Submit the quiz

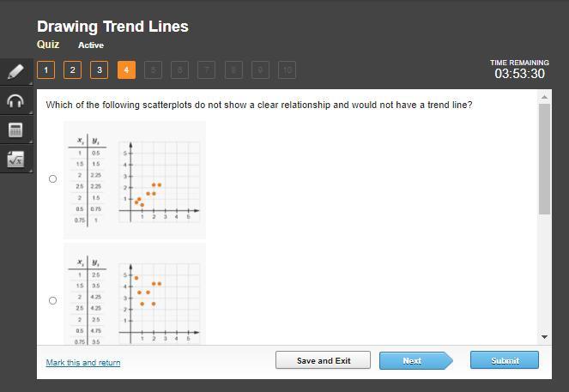[505, 360]
